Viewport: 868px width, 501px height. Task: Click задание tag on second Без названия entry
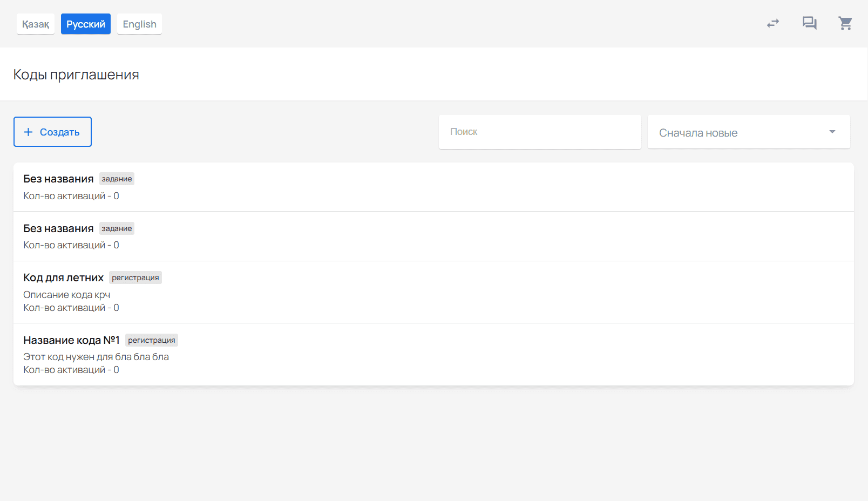pyautogui.click(x=117, y=228)
